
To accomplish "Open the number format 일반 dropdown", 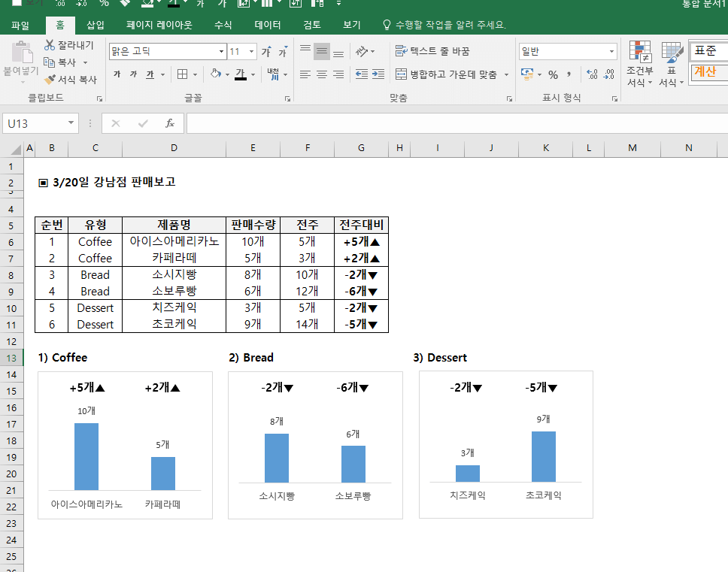I will click(x=611, y=52).
